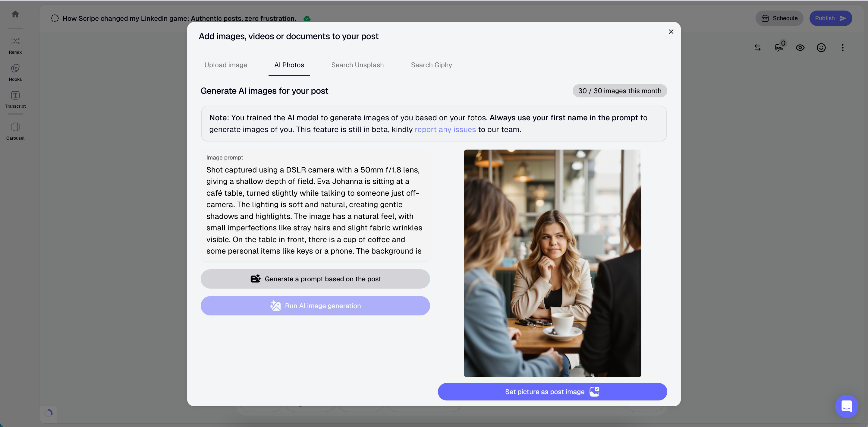Follow the report any issues link
868x427 pixels.
click(x=445, y=129)
